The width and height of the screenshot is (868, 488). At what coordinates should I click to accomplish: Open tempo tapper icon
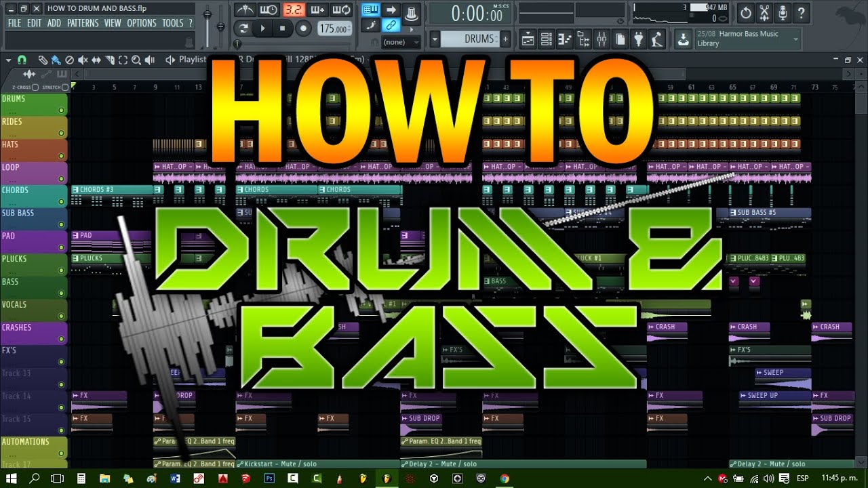[x=656, y=39]
